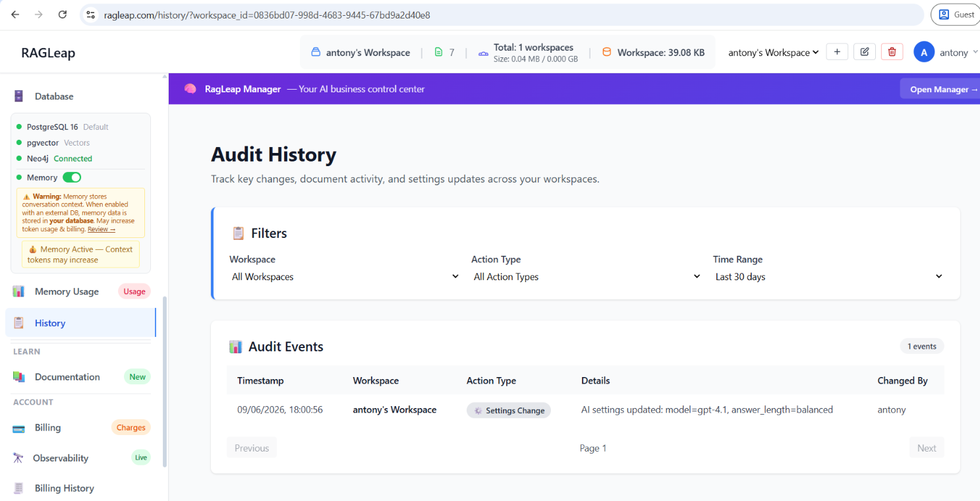The width and height of the screenshot is (980, 501).
Task: Open the History sidebar item
Action: (x=80, y=323)
